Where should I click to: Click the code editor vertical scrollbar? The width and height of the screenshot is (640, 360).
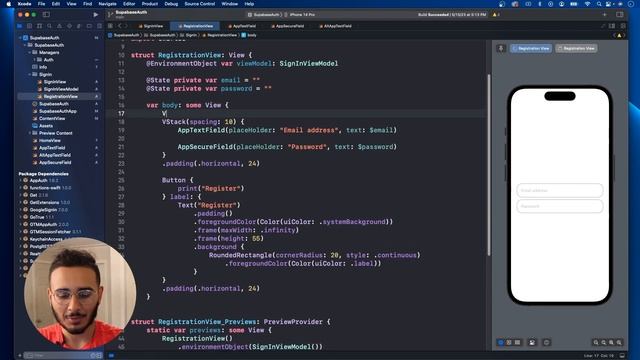(x=489, y=165)
